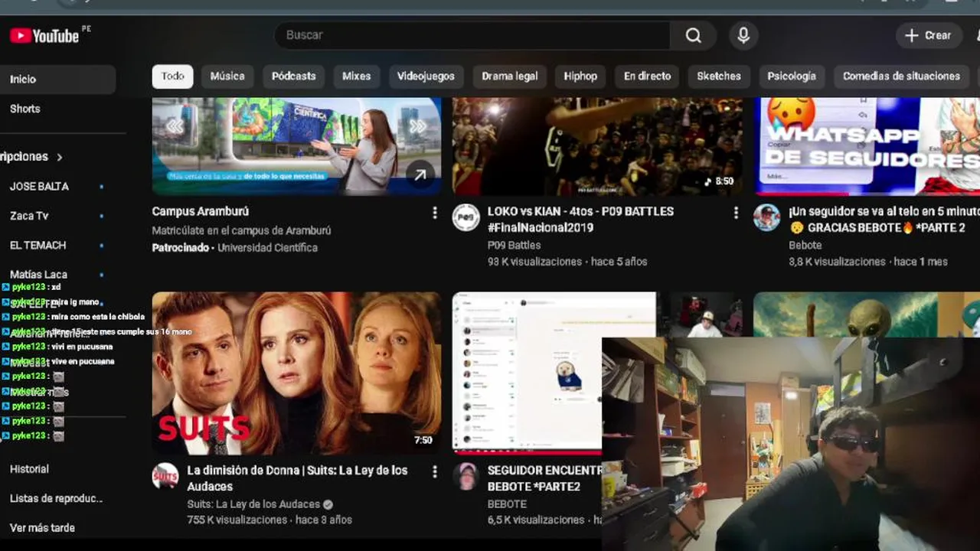Select the Música filter chip

pos(227,76)
